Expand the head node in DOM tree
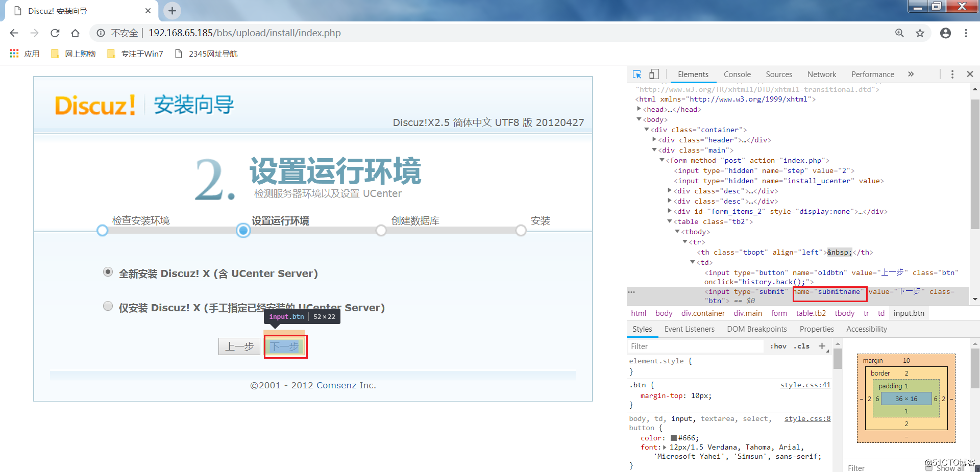Viewport: 980px width, 472px height. click(639, 109)
